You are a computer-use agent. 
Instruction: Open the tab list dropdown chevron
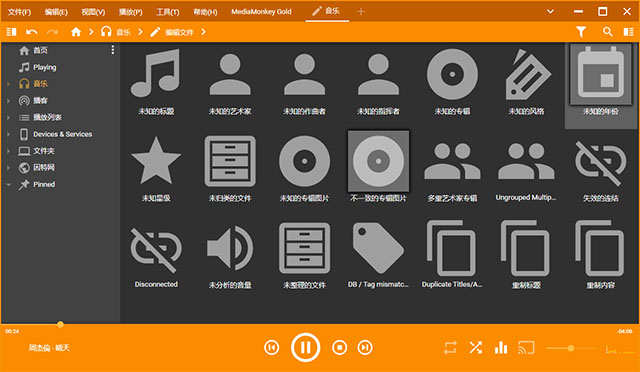click(x=550, y=11)
